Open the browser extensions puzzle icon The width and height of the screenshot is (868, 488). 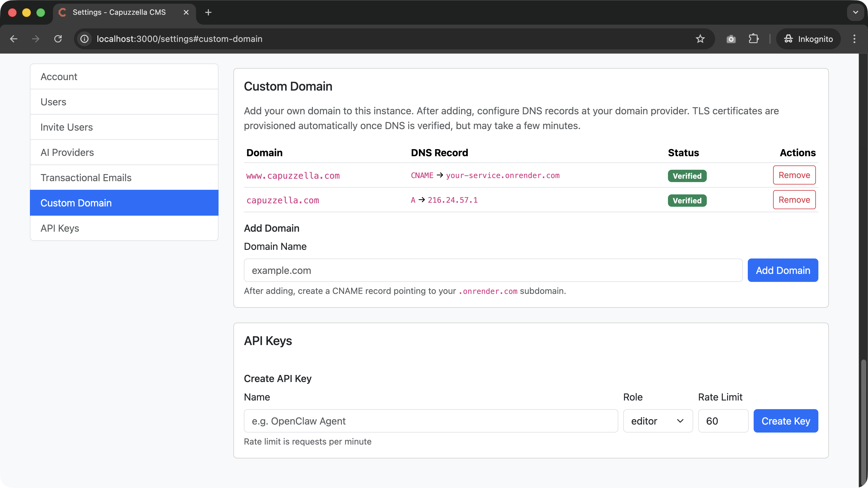(753, 39)
